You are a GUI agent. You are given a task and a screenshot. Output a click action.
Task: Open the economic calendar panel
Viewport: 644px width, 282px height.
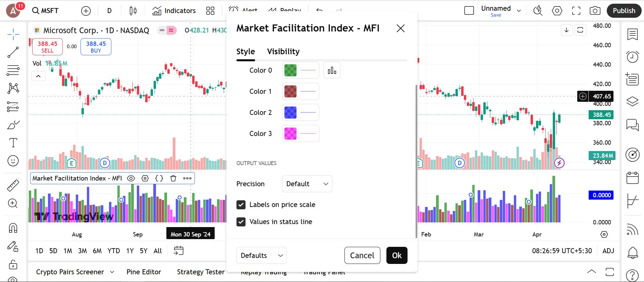click(633, 178)
